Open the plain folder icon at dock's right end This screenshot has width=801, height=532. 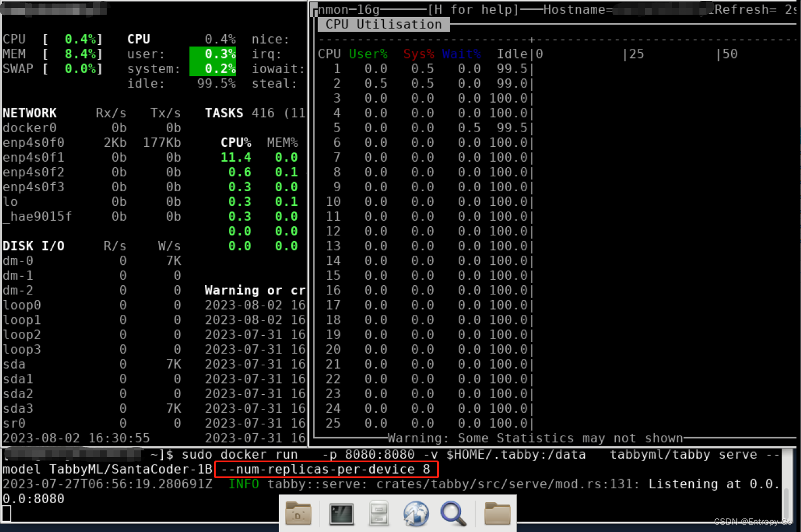pos(497,514)
